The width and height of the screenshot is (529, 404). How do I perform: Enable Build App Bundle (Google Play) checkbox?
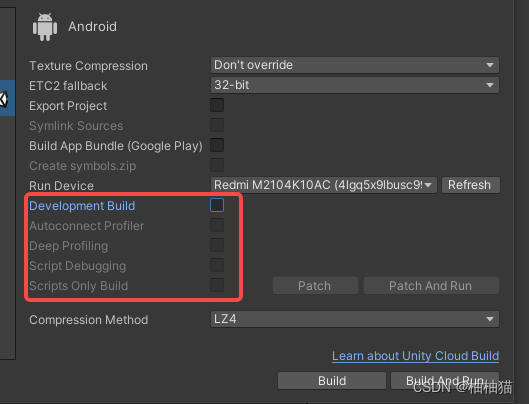[217, 145]
